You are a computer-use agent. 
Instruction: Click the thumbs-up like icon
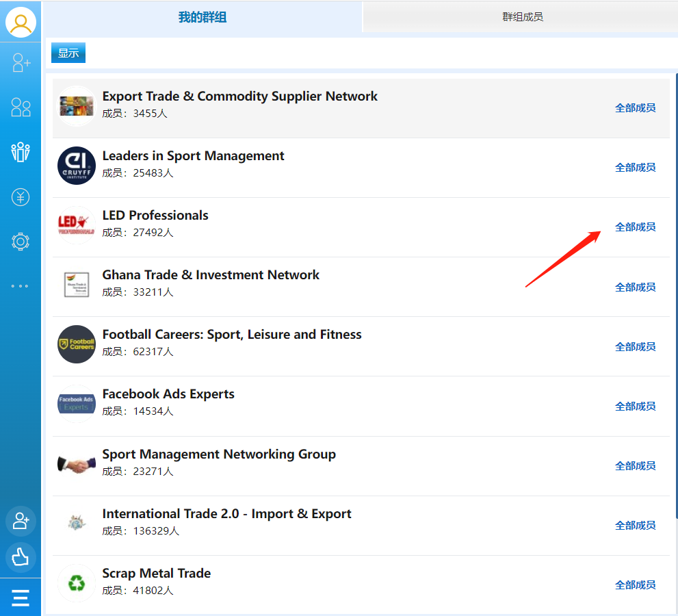point(21,557)
